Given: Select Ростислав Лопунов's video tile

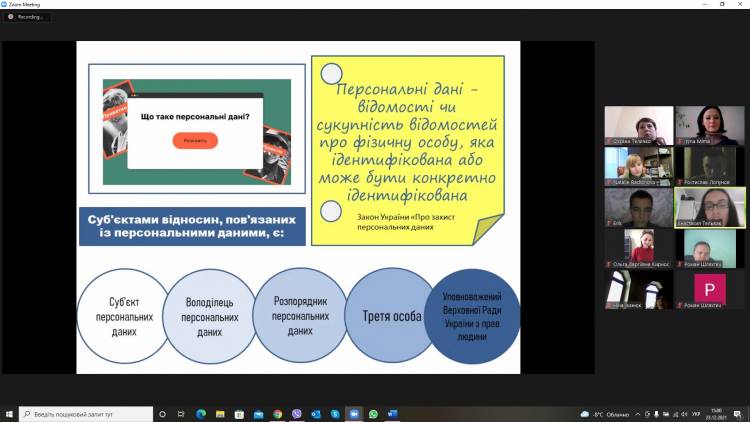Looking at the screenshot, I should point(710,166).
